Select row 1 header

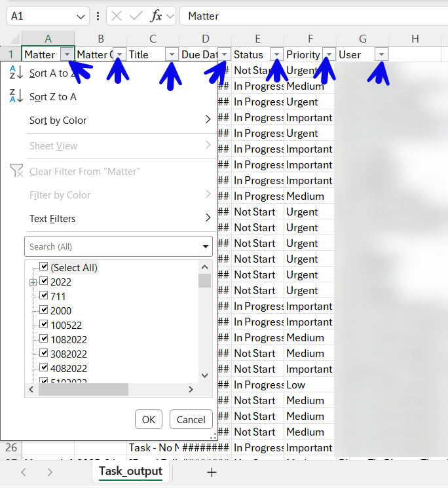click(11, 54)
